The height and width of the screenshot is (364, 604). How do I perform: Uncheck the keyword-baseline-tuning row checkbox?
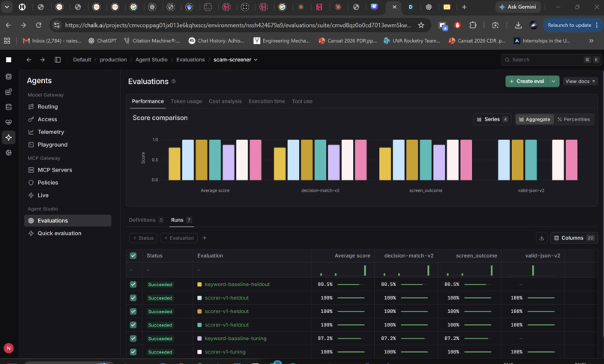[x=133, y=339]
